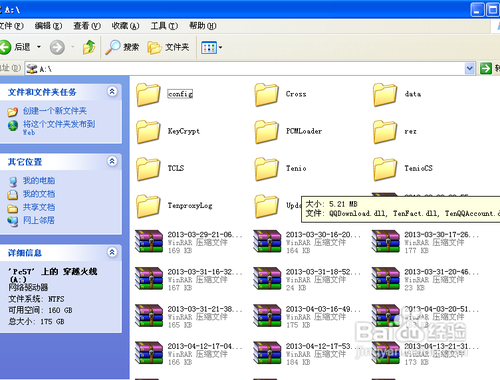This screenshot has width=500, height=380.
Task: Click the file name 2013-04-03-20-51
Action: click(441, 309)
